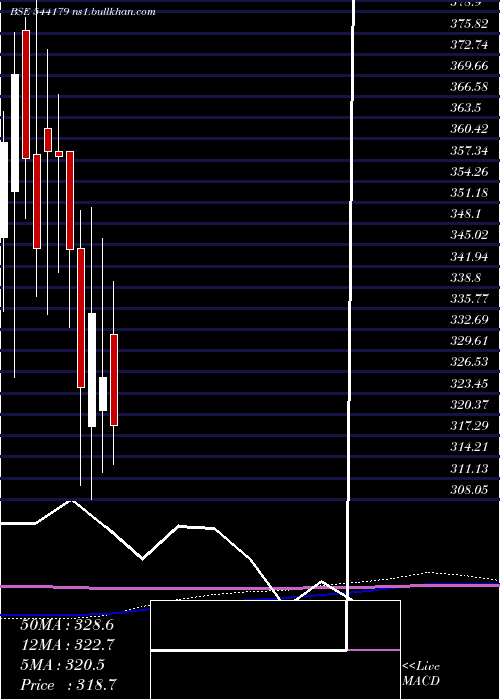Click the 50MA : 328.6 readout
The image size is (500, 700).
point(67,625)
